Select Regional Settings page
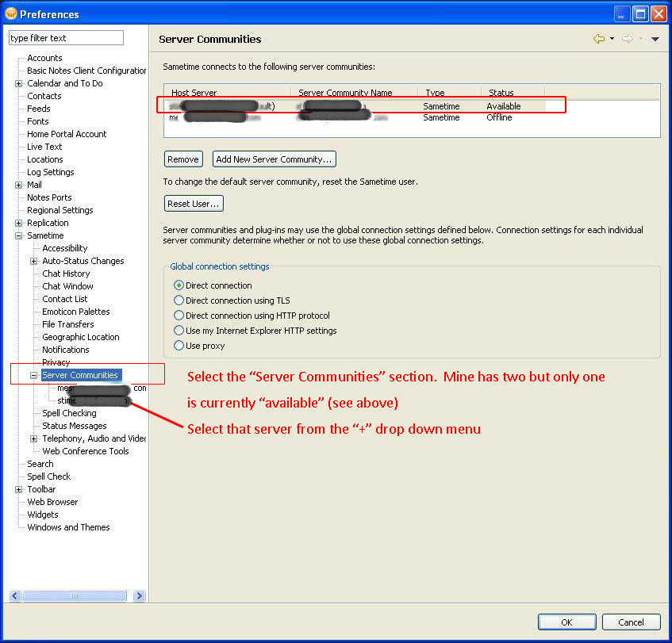This screenshot has width=672, height=643. point(60,210)
